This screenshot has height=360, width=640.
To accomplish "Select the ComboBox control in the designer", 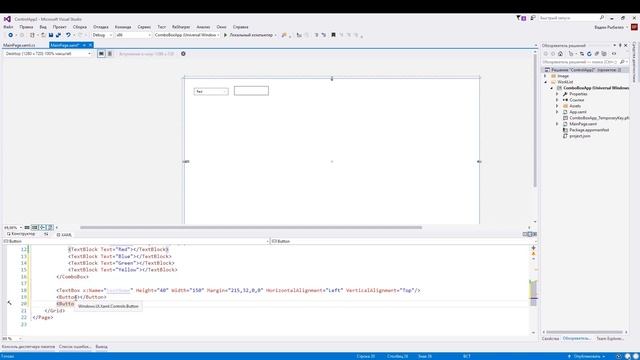I will pos(211,91).
